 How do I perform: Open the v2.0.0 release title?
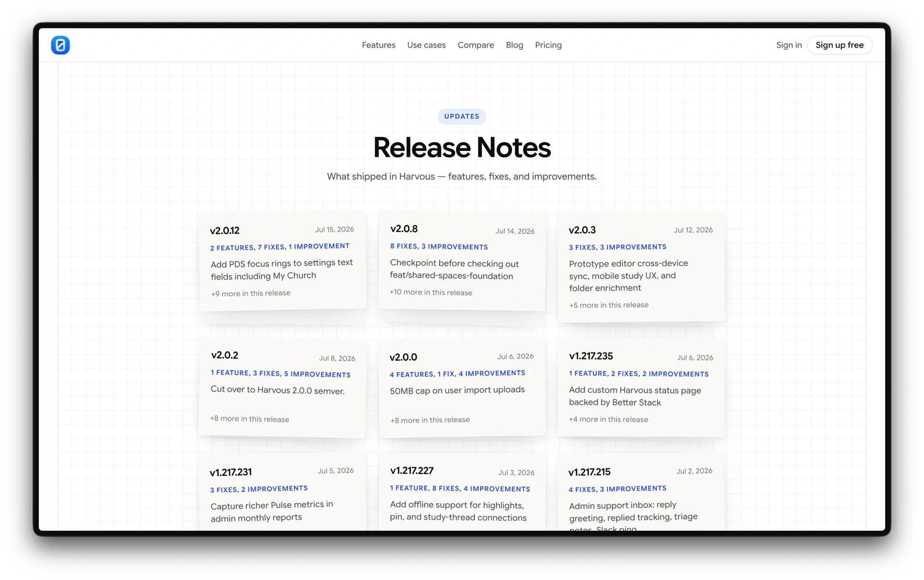pos(403,357)
